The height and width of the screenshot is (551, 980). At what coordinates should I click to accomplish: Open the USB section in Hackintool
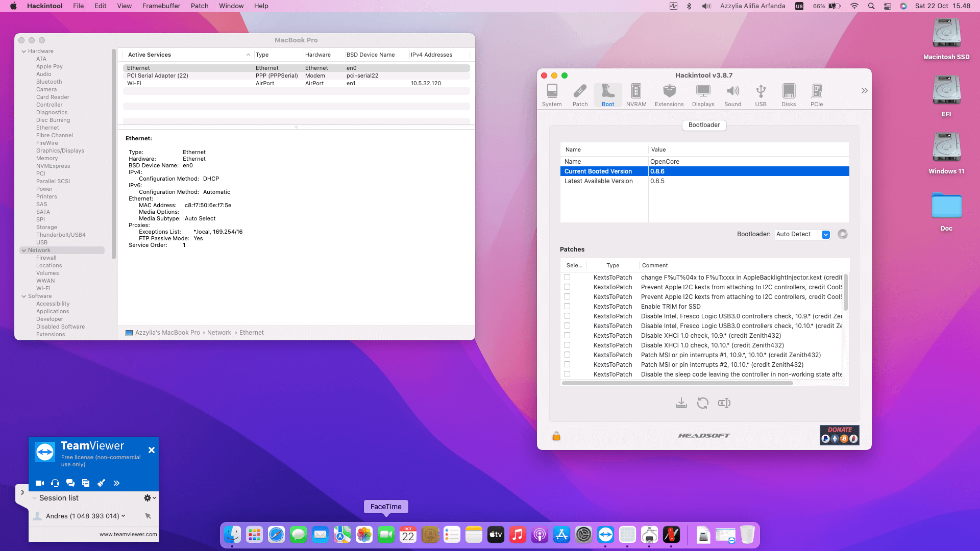(761, 95)
